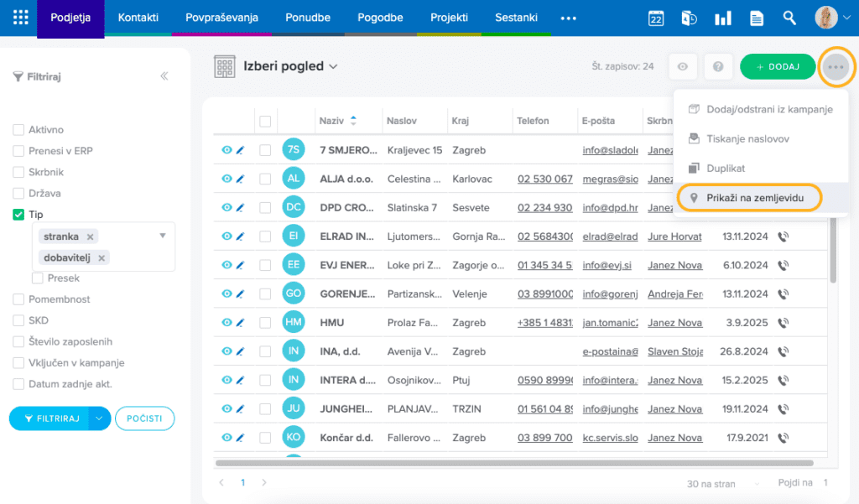Open the arrow dropdown beside FILTRIRAJ button

point(101,418)
